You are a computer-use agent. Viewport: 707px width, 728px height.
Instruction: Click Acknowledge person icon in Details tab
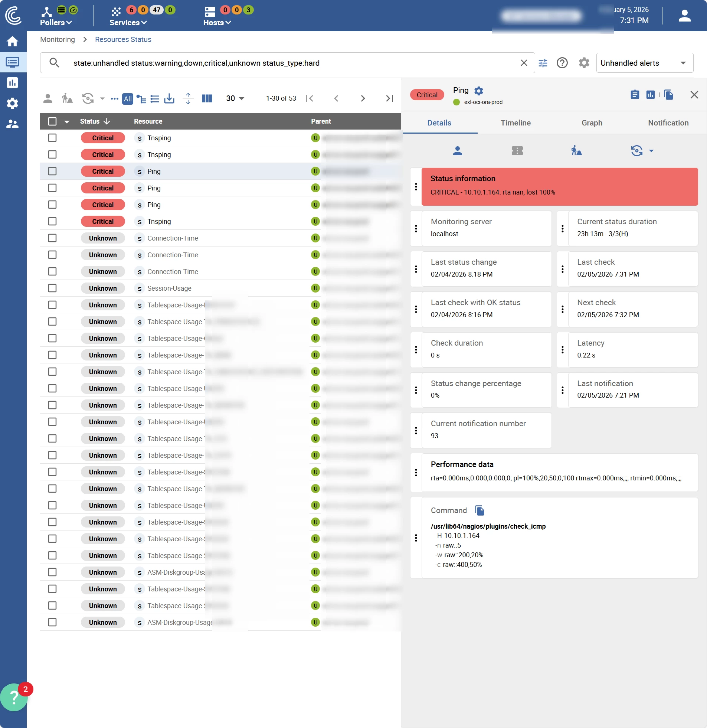pos(458,151)
